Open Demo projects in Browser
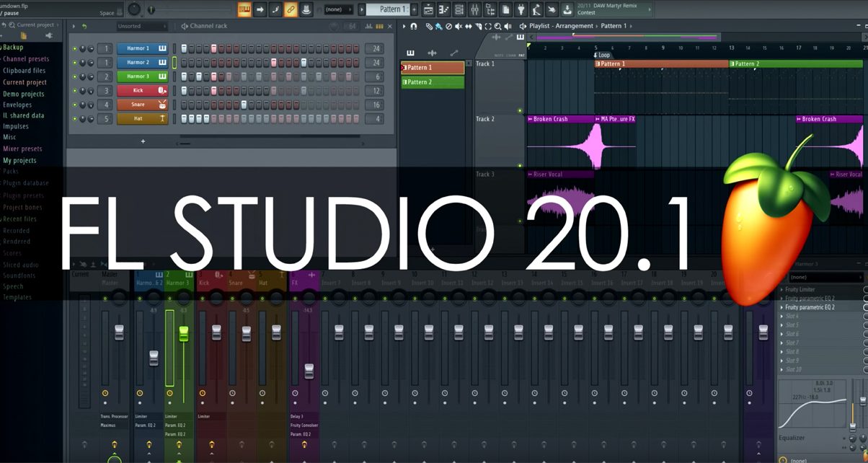Screen dimensions: 868x463 click(24, 94)
